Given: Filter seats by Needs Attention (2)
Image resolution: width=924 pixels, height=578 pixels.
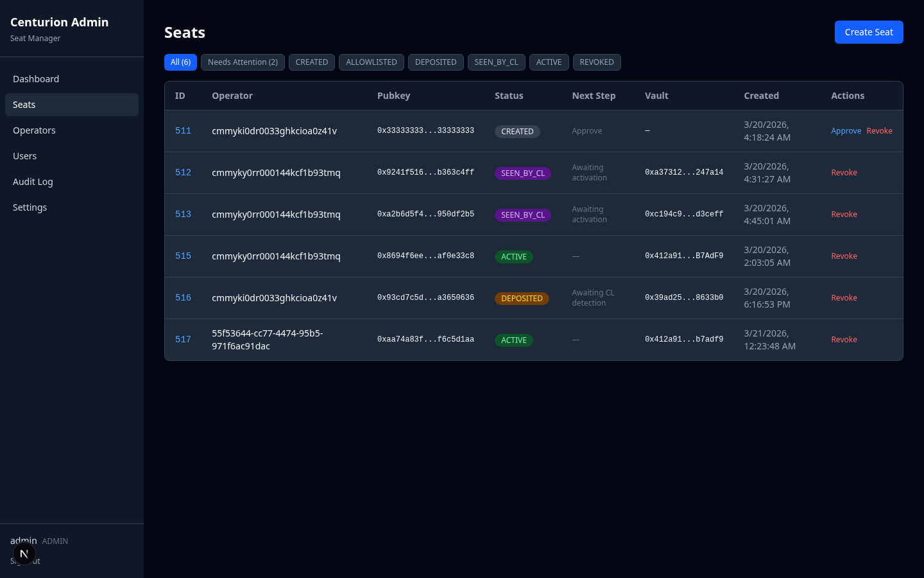Looking at the screenshot, I should 243,62.
